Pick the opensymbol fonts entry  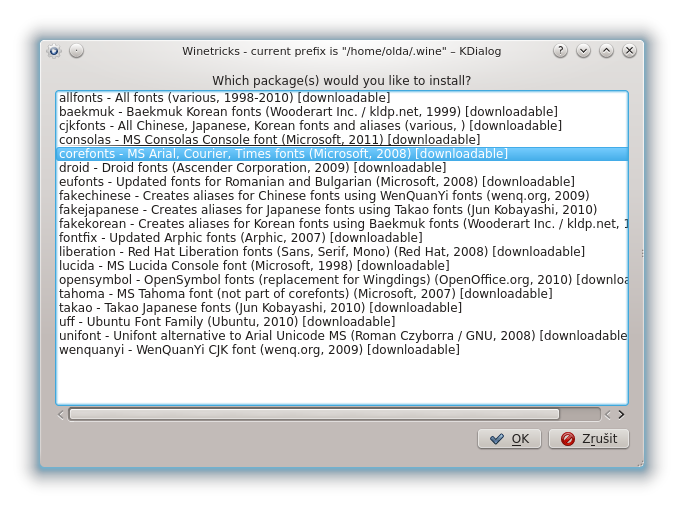click(x=342, y=279)
